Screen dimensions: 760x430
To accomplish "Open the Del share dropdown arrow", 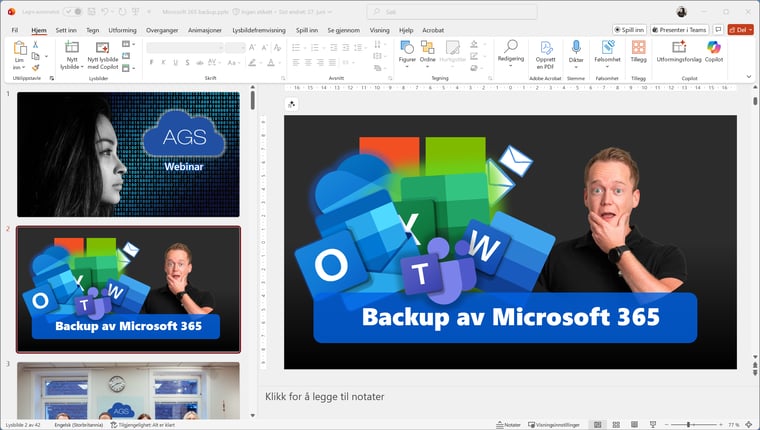I will (750, 30).
